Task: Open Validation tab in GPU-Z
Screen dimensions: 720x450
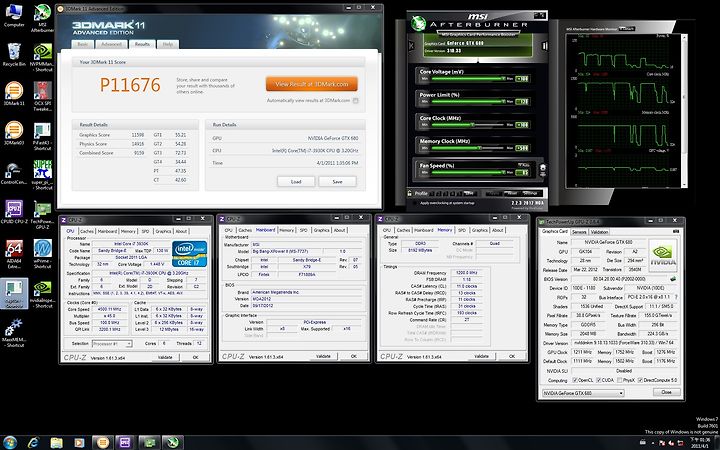Action: [x=599, y=232]
